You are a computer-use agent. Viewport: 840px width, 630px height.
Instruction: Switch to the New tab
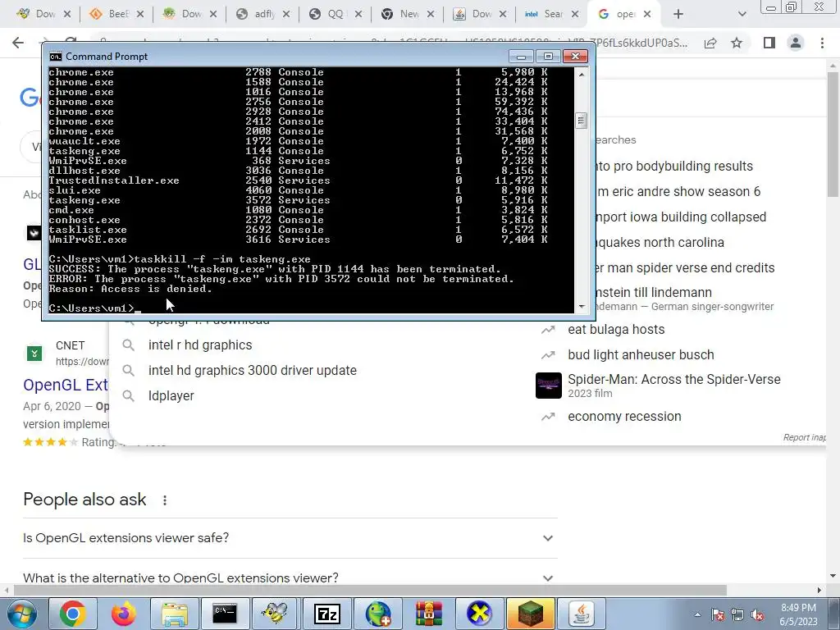click(407, 15)
